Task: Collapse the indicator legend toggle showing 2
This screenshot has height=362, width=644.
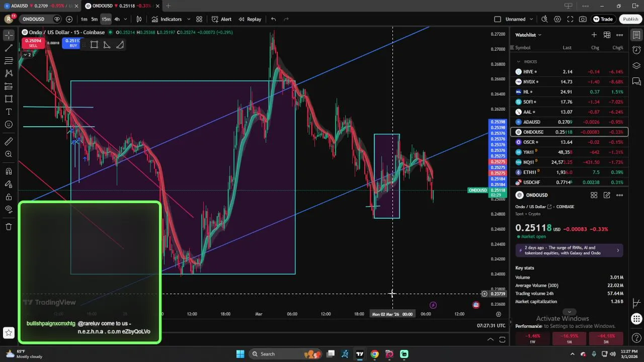Action: point(27,55)
